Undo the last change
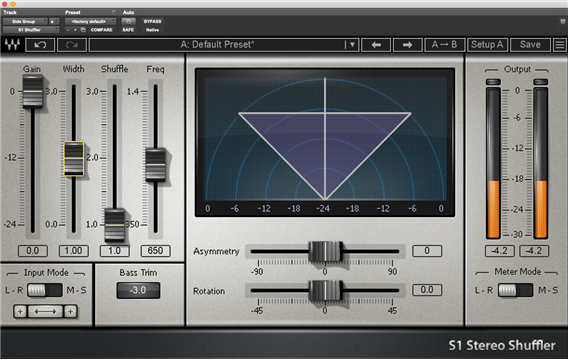The image size is (570, 361). click(x=40, y=45)
